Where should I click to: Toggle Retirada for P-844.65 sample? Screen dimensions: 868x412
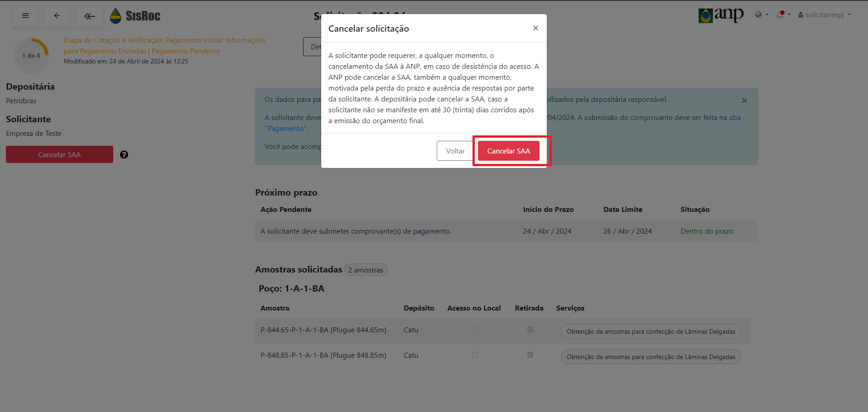click(530, 330)
